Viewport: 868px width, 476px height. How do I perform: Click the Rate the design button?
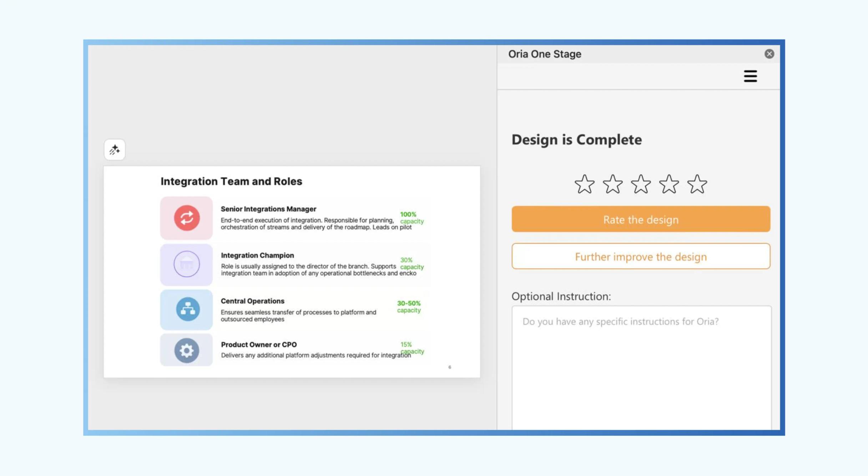coord(641,219)
